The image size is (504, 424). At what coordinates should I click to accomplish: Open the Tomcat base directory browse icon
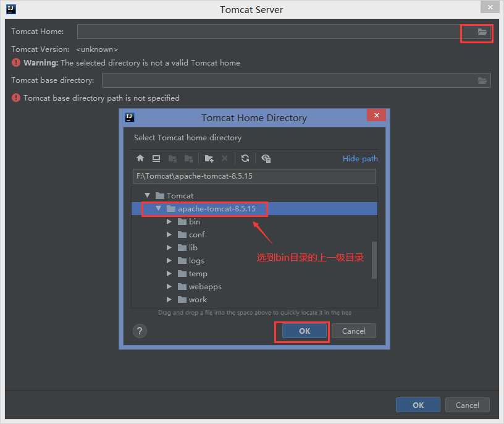click(482, 80)
